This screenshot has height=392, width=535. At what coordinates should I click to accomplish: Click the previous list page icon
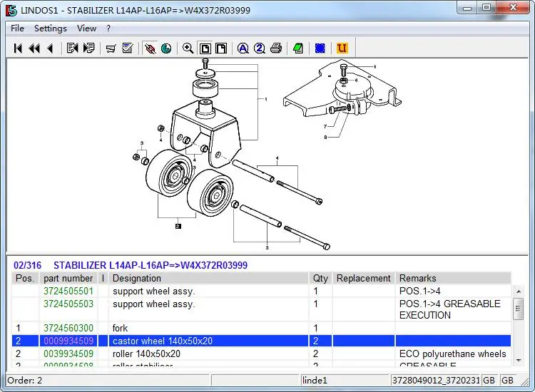click(x=72, y=48)
